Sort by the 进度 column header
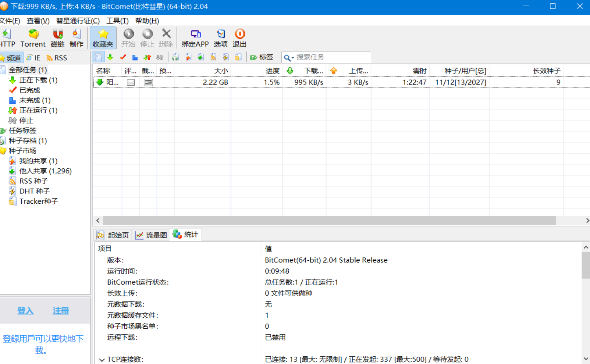The width and height of the screenshot is (590, 364). click(x=257, y=71)
